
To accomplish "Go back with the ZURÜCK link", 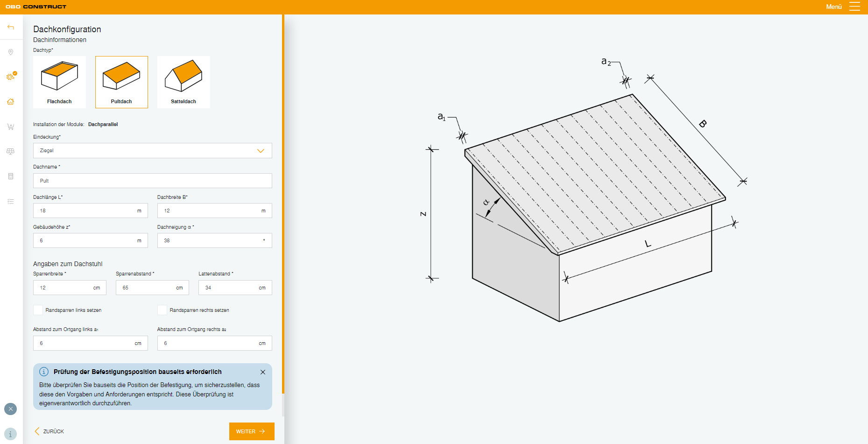I will (x=49, y=431).
